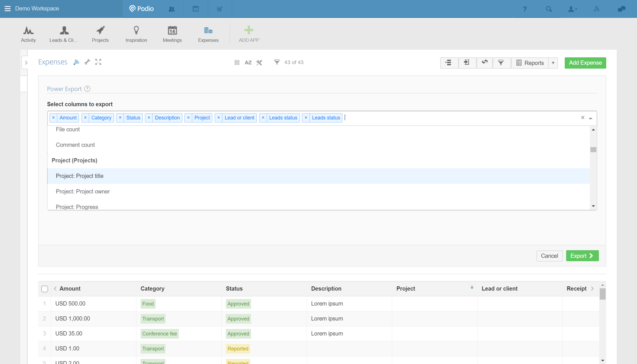Click the wrench icon next to Expenses
The width and height of the screenshot is (637, 364).
(x=87, y=62)
